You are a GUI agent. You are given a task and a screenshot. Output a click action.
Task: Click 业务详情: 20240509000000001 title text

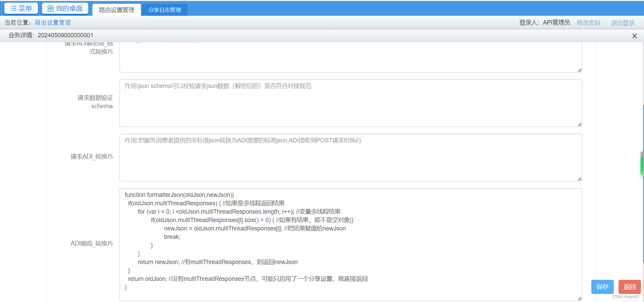(x=51, y=35)
